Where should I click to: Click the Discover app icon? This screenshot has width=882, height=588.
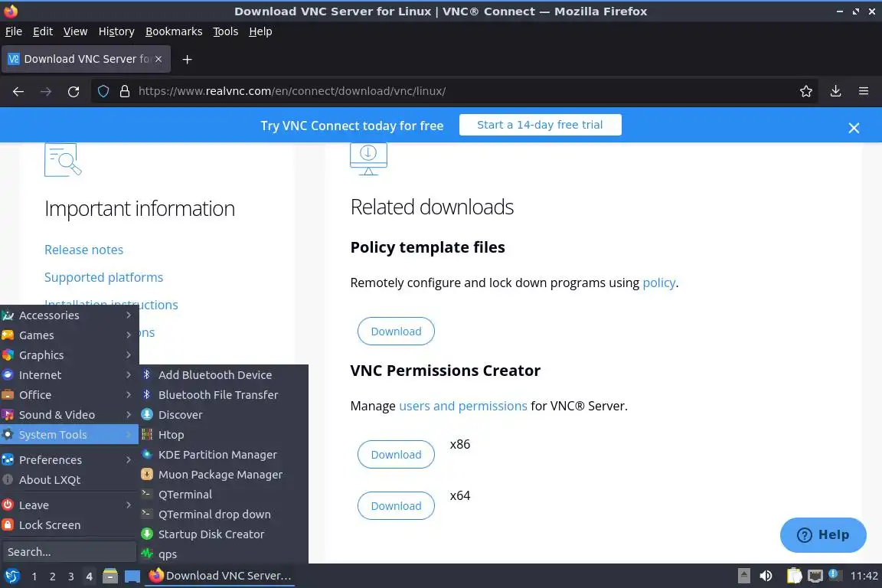[x=147, y=414]
